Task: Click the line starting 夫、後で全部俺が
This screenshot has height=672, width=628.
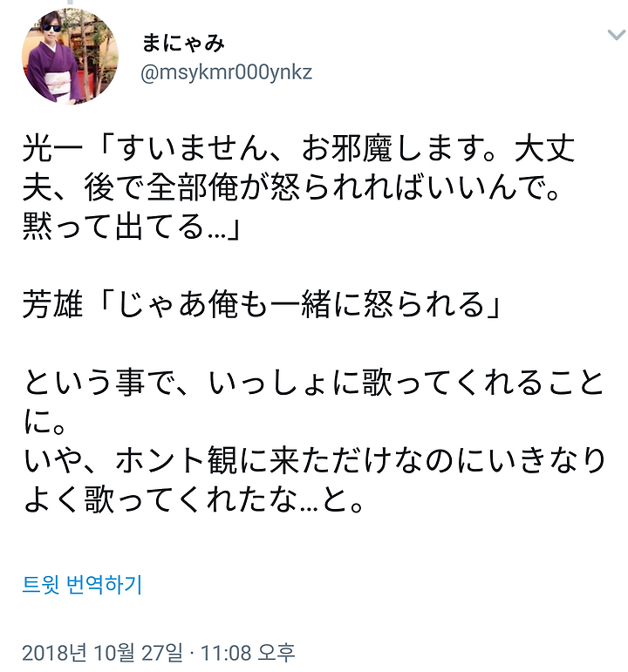Action: point(290,187)
